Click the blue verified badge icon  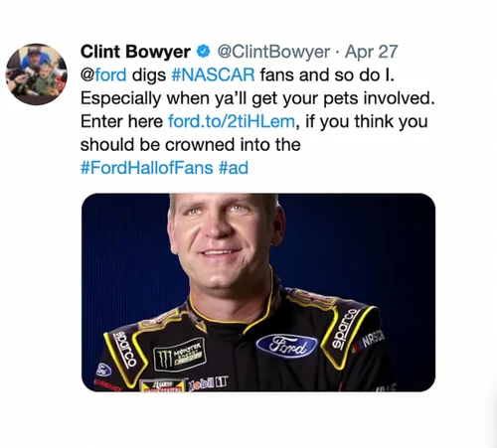tap(204, 52)
